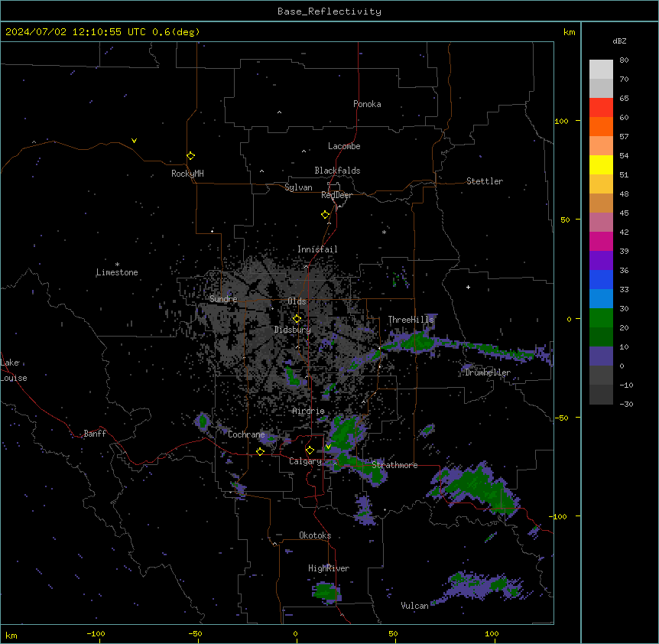Click the Strathmore label
The image size is (659, 644).
(x=394, y=465)
